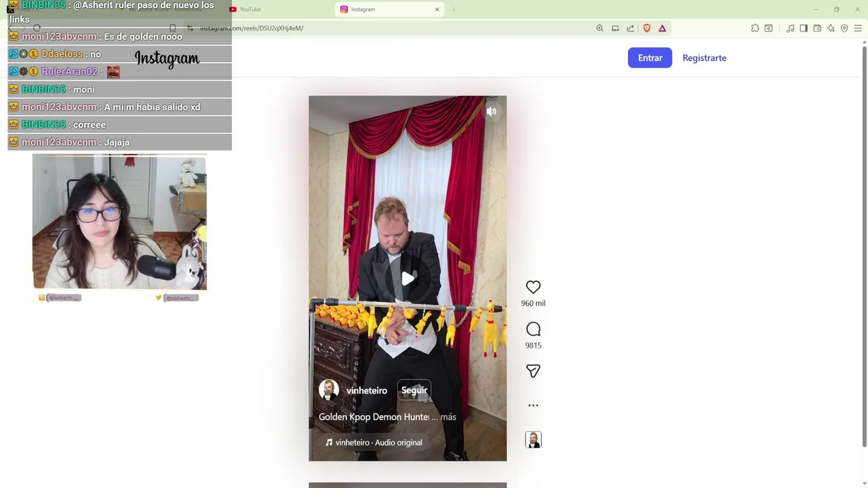This screenshot has height=488, width=868.
Task: Open the three-dots more options menu
Action: (533, 405)
